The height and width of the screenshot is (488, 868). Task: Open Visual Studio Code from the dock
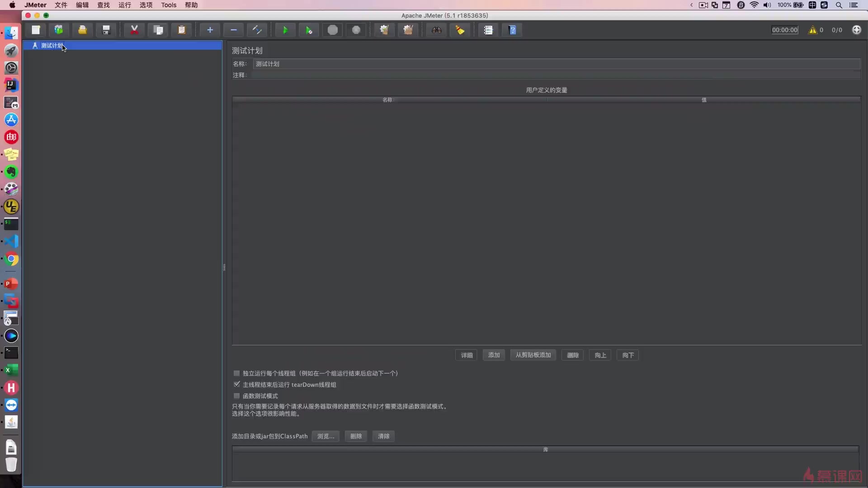pyautogui.click(x=11, y=241)
